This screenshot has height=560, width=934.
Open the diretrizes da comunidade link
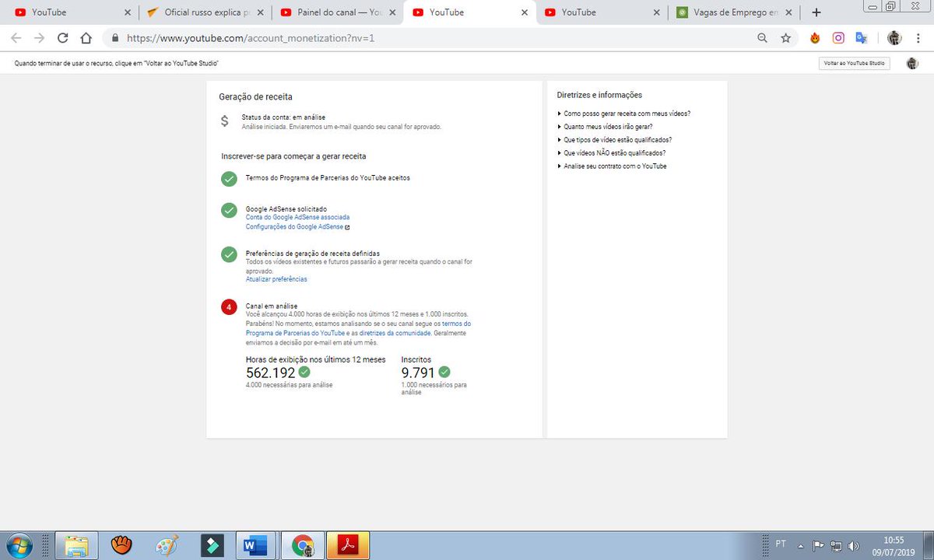tap(395, 332)
